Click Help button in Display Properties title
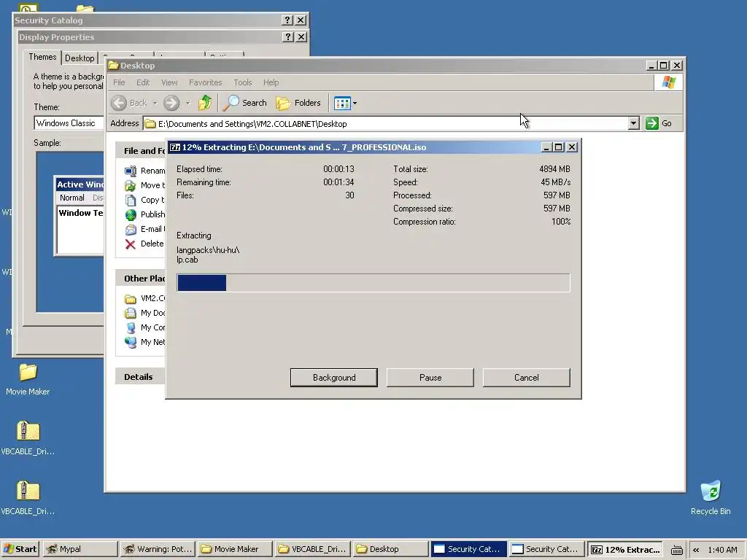This screenshot has width=747, height=560. pyautogui.click(x=287, y=36)
